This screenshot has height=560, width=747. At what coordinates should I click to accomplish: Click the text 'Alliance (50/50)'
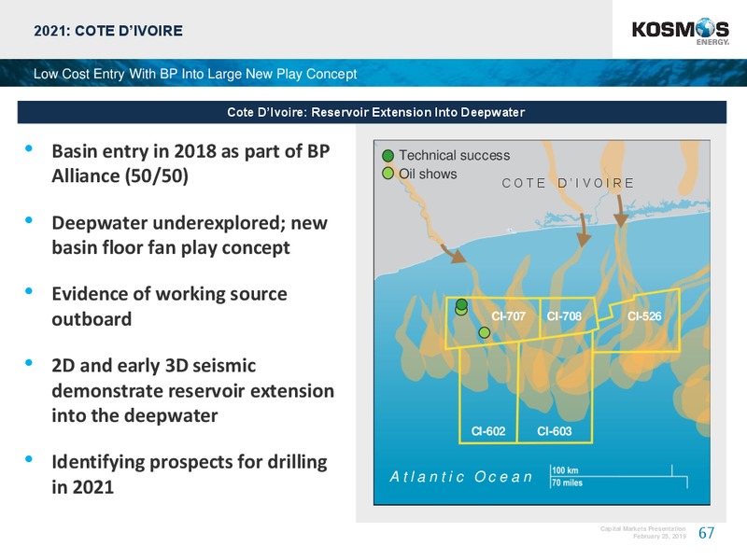[120, 176]
